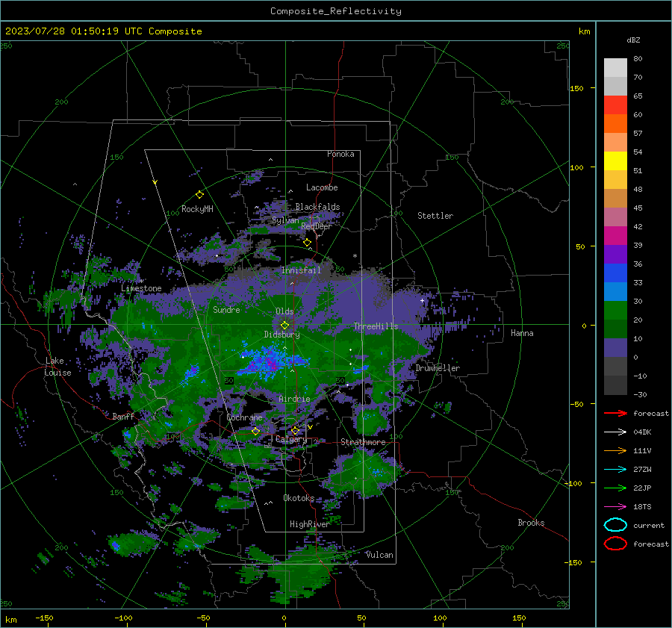Image resolution: width=672 pixels, height=628 pixels.
Task: Click the Brooks label
Action: (x=531, y=523)
